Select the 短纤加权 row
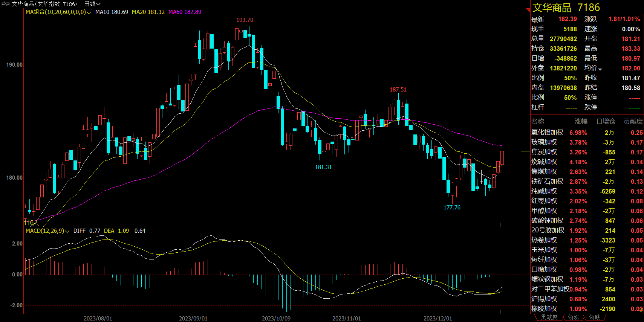 click(x=587, y=260)
